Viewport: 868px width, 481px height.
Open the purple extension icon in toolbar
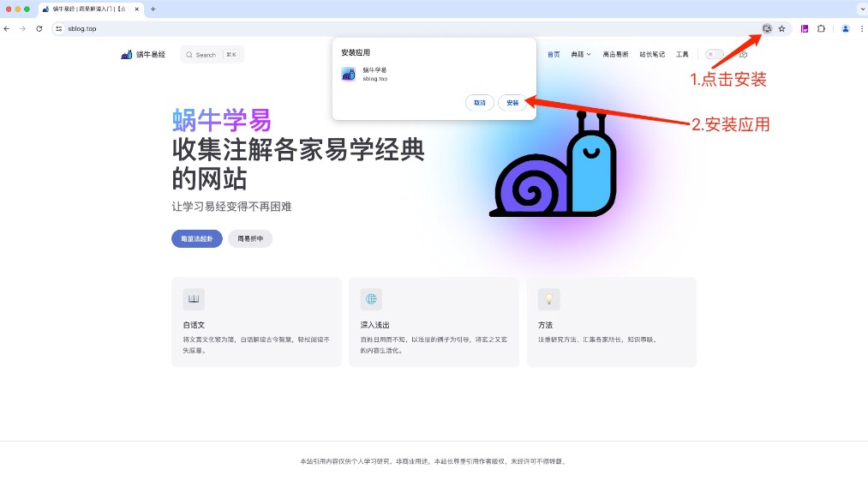tap(805, 29)
